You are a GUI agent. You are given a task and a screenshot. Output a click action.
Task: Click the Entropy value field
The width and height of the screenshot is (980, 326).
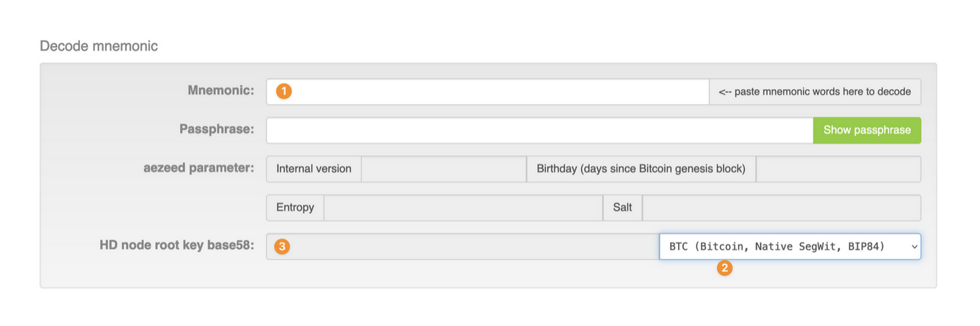point(463,208)
